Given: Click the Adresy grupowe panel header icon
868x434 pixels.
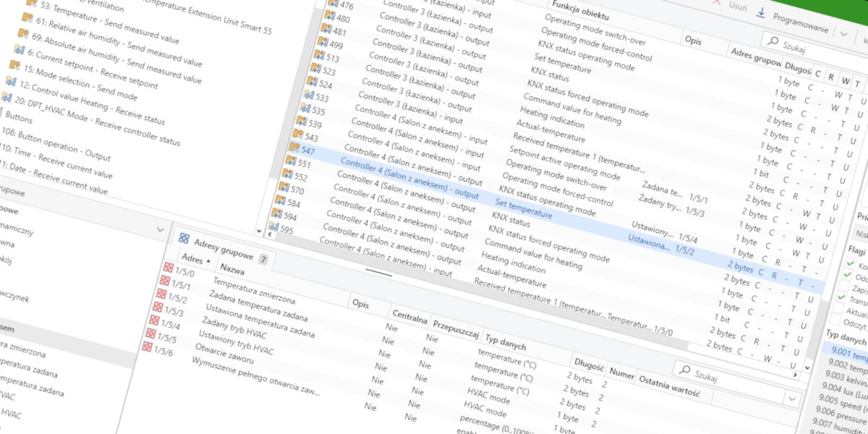Looking at the screenshot, I should pos(185,239).
